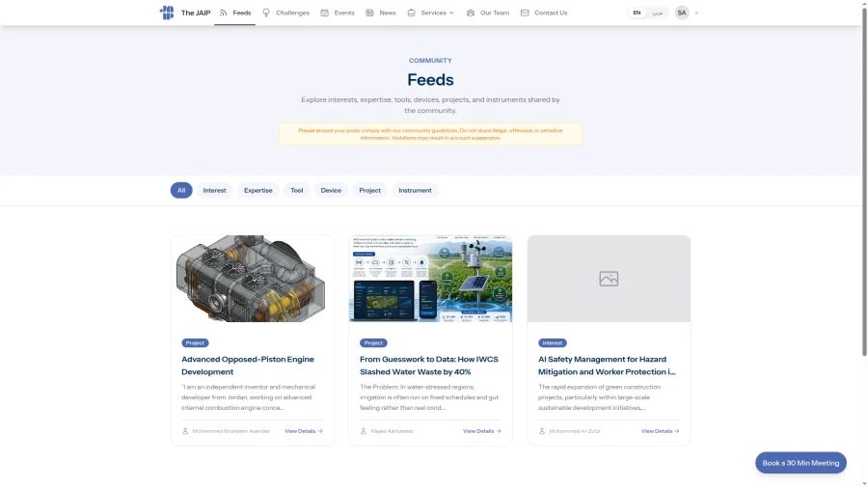View Details of Opposed-Piston Engine post
868x488 pixels.
click(x=304, y=431)
